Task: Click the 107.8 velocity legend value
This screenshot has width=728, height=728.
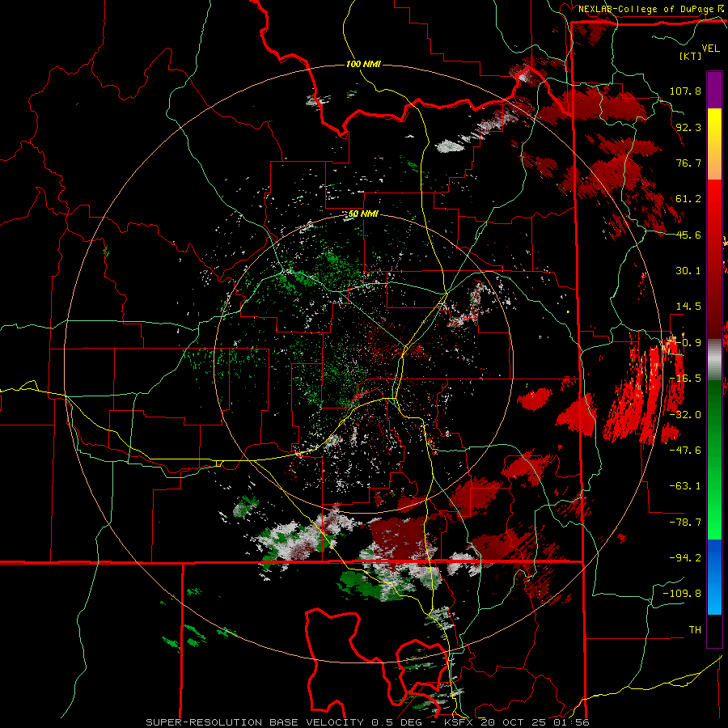Action: [x=685, y=91]
